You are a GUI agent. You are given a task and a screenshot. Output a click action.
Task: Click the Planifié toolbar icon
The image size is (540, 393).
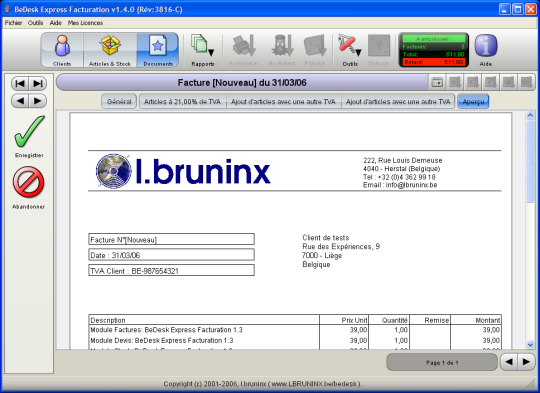click(315, 50)
